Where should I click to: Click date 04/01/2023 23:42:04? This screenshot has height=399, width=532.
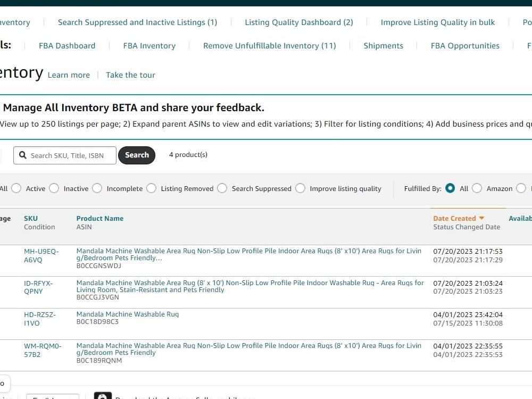(468, 315)
